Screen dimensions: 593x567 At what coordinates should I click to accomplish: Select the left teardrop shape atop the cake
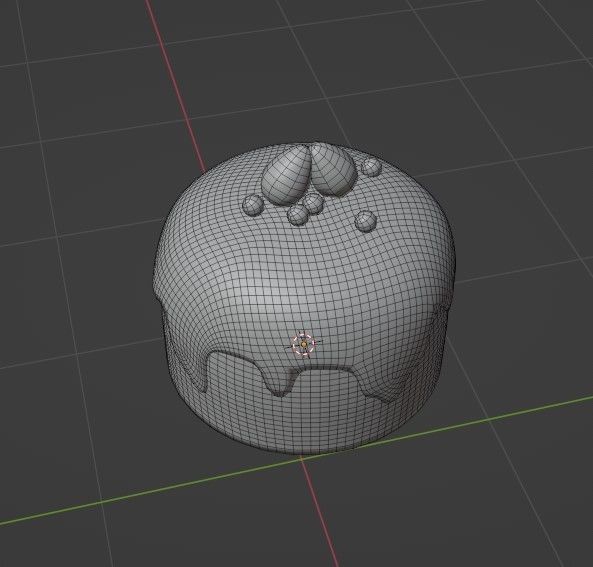pyautogui.click(x=286, y=175)
